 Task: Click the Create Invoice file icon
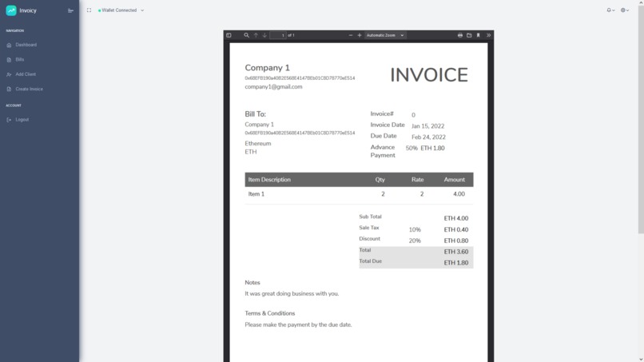pos(9,90)
